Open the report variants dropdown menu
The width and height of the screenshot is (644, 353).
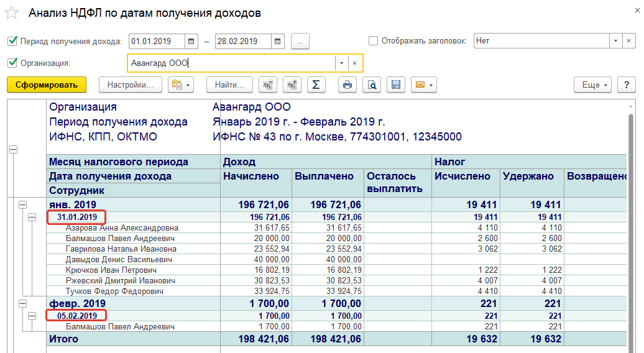coord(182,85)
